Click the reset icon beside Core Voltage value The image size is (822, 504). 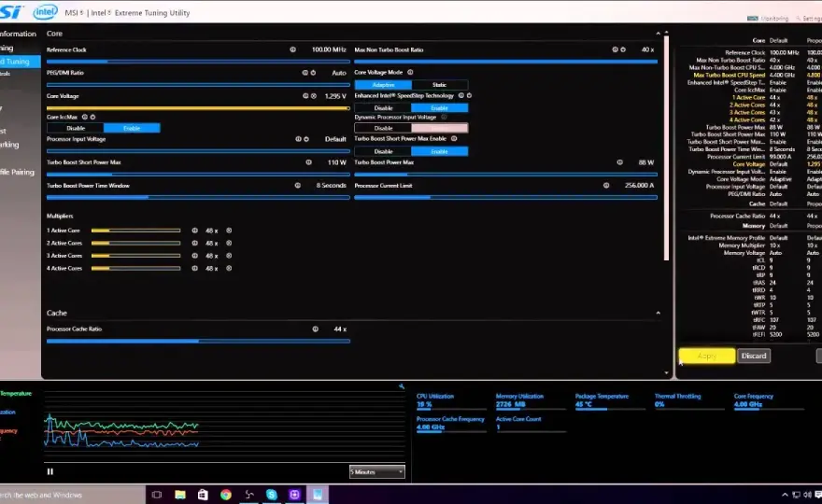(x=314, y=96)
